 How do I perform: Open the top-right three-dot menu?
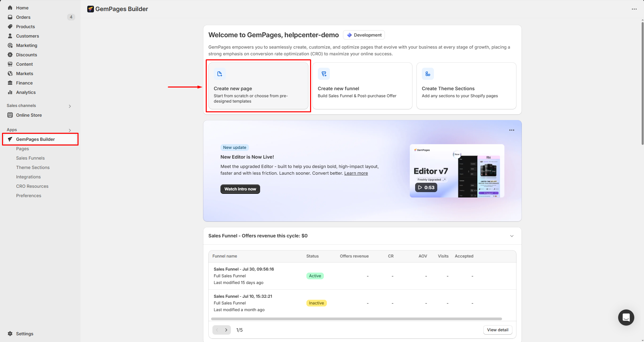[x=634, y=9]
